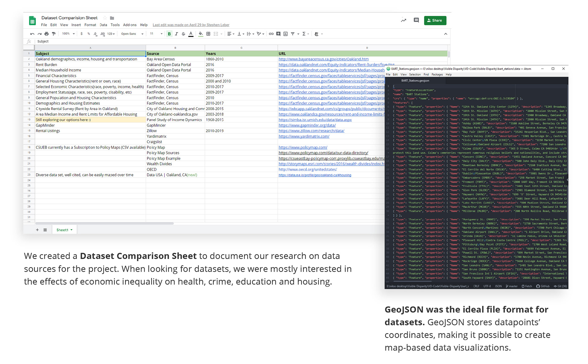This screenshot has width=588, height=364.
Task: Open the gapminder.org data link
Action: point(307,125)
